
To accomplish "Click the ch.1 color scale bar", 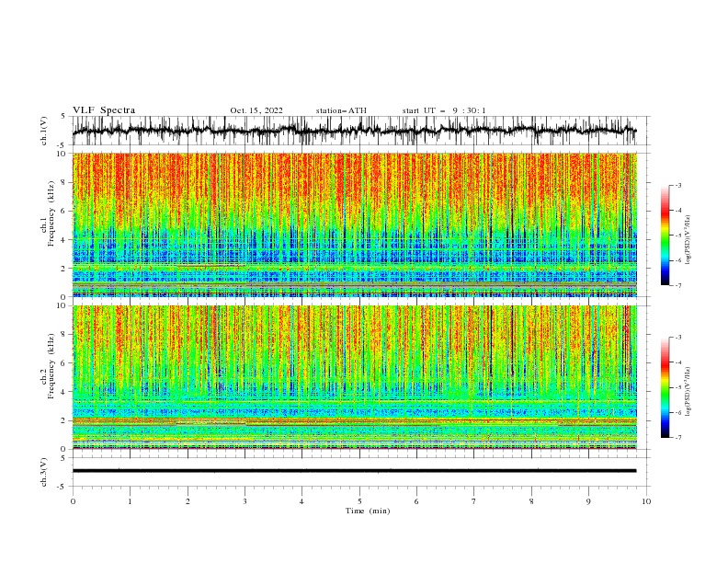I will click(665, 236).
